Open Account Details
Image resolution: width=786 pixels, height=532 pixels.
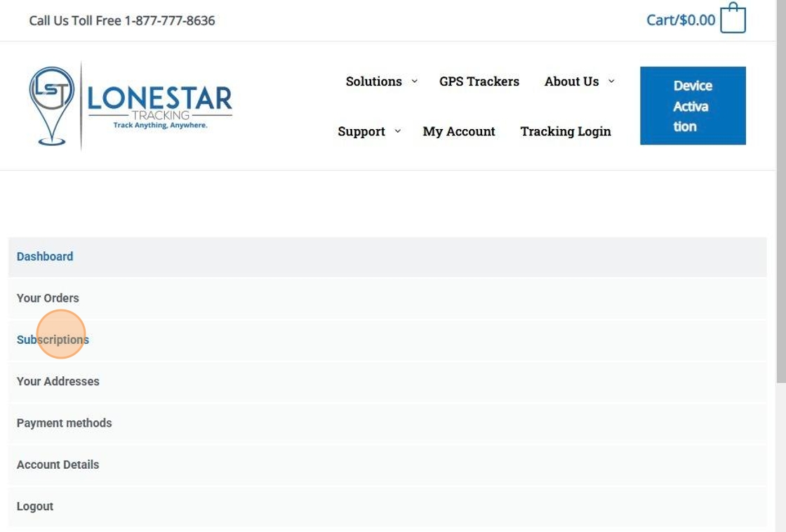click(x=387, y=465)
